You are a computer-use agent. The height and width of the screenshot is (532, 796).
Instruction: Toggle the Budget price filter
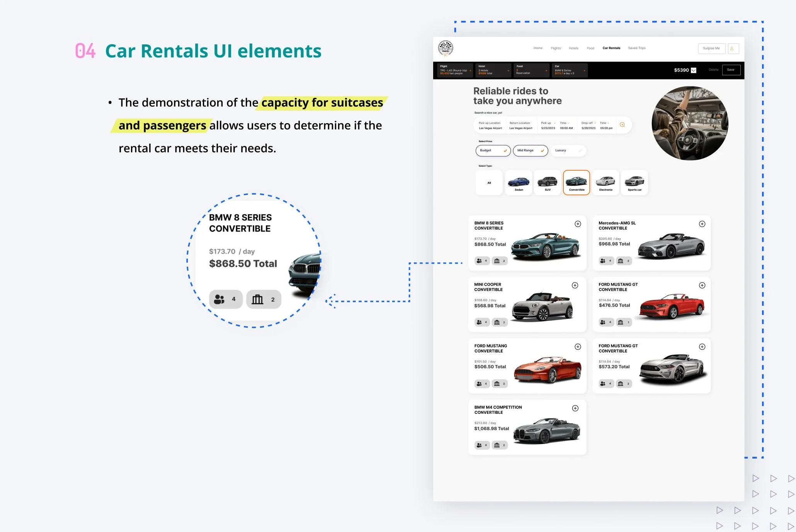click(x=493, y=151)
